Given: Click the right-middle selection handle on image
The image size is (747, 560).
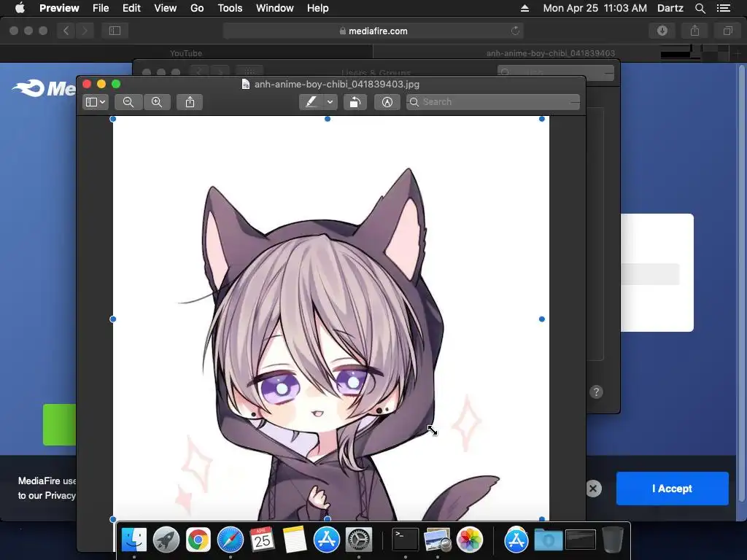Looking at the screenshot, I should coord(542,319).
